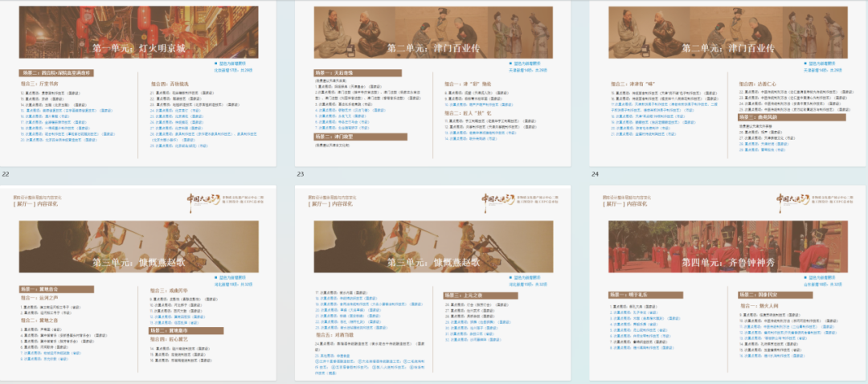Click the slide number 24 label
Screen dimensions: 868x384
(596, 174)
